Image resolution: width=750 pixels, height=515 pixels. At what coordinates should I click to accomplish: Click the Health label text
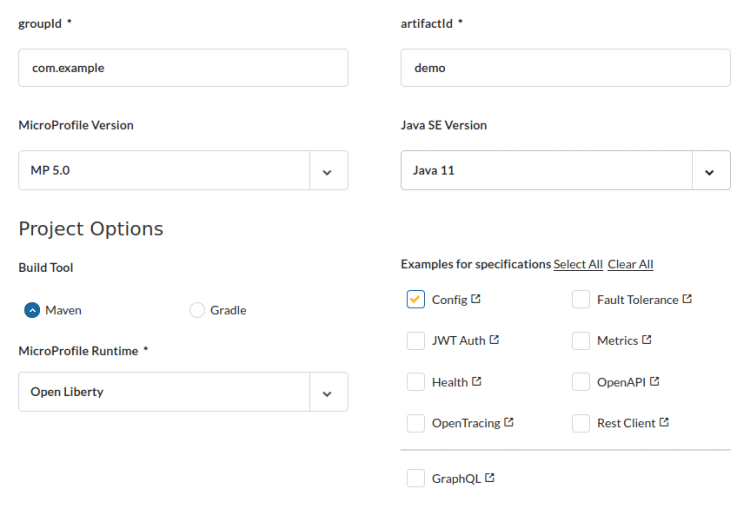450,382
